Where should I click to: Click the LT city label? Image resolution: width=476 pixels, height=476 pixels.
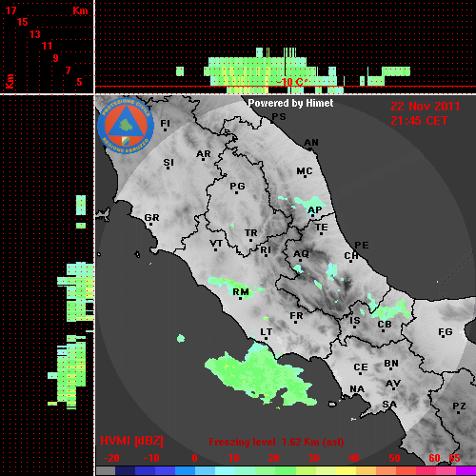(x=266, y=332)
